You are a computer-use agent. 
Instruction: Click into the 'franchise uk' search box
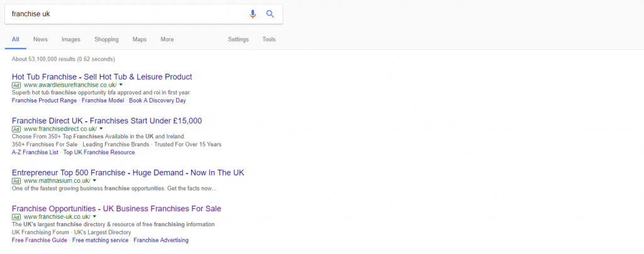(x=126, y=14)
